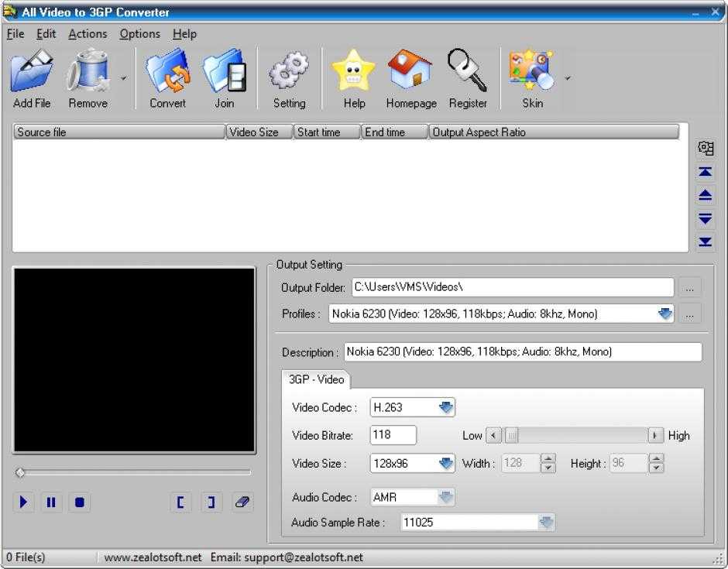Image resolution: width=728 pixels, height=569 pixels.
Task: Switch to the 3GP - Video tab
Action: coord(316,379)
